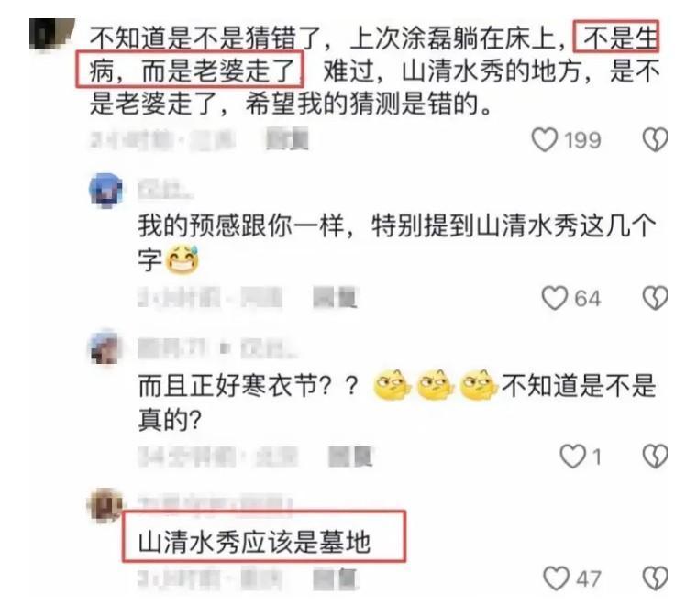This screenshot has width=697, height=616.
Task: Open the brown avatar above 墓地 comment
Action: tap(105, 505)
